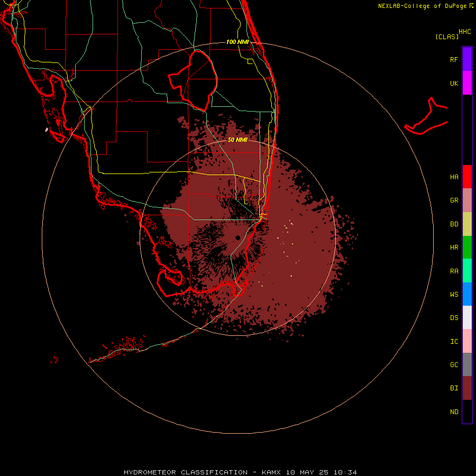This screenshot has width=476, height=476.
Task: Click the 'RF' legend label
Action: pos(454,59)
